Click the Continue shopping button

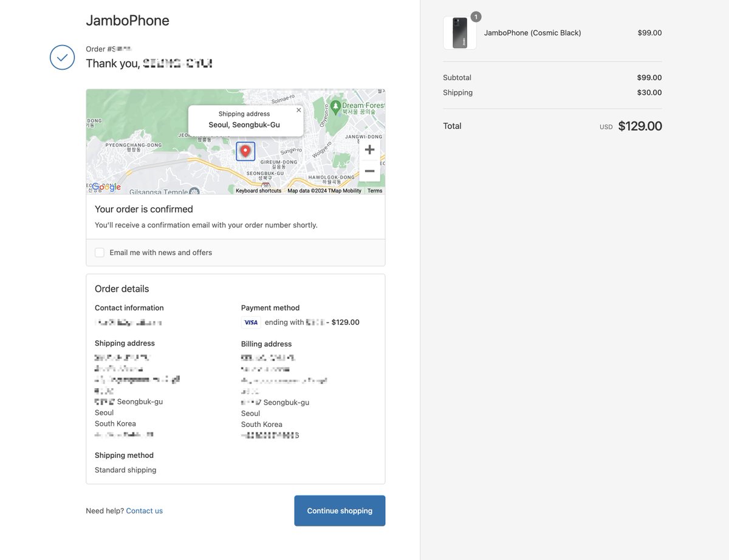[x=340, y=511]
